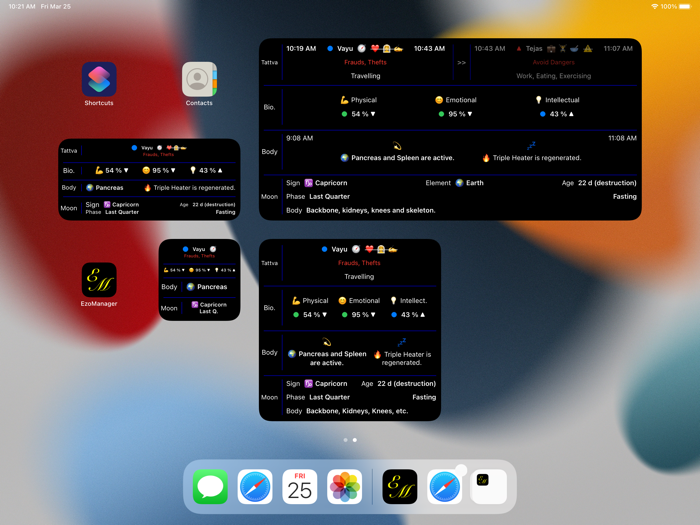This screenshot has height=525, width=700.
Task: Tap 'Backbone, Kidneys, Knees, etc.' in square widget
Action: [357, 411]
